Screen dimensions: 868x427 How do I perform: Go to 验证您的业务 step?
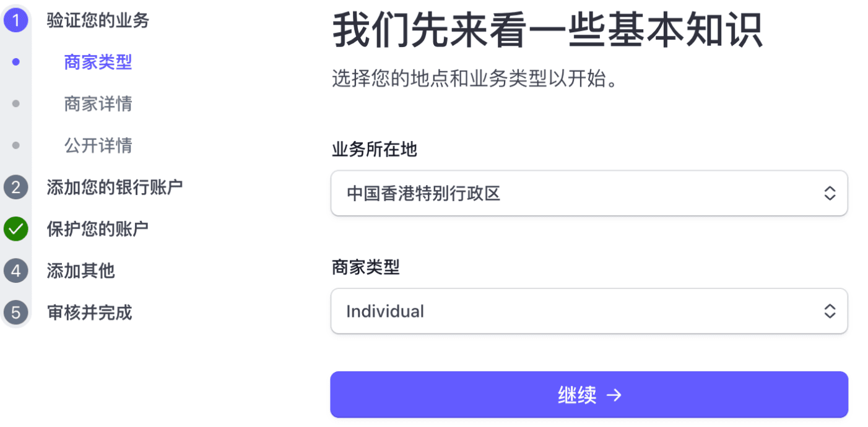98,20
